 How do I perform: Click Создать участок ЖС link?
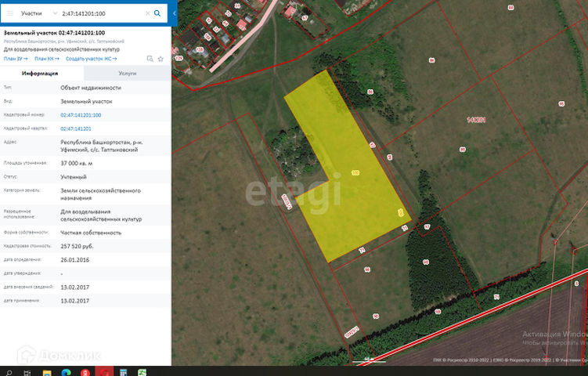click(x=91, y=59)
